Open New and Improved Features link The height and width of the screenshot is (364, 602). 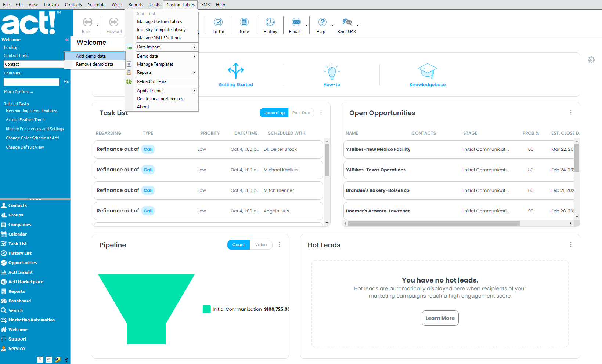(32, 110)
